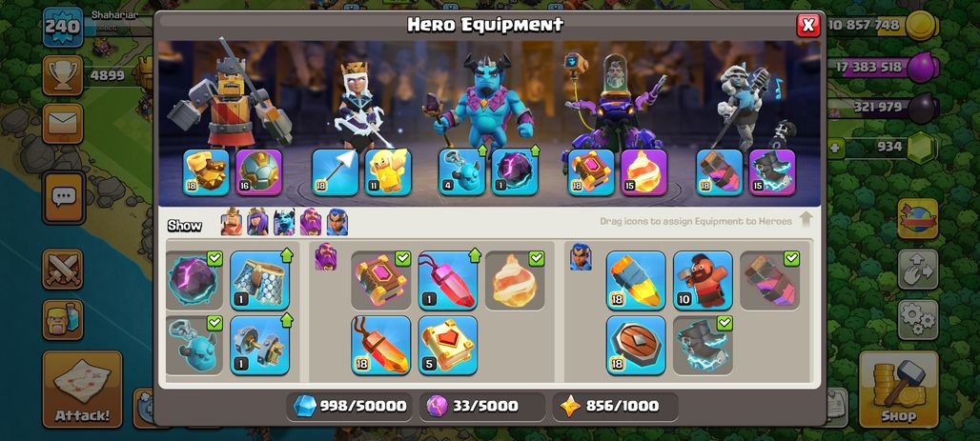This screenshot has width=980, height=441.
Task: Tap the upgrade arrow on Royal Gem
Action: click(x=475, y=255)
